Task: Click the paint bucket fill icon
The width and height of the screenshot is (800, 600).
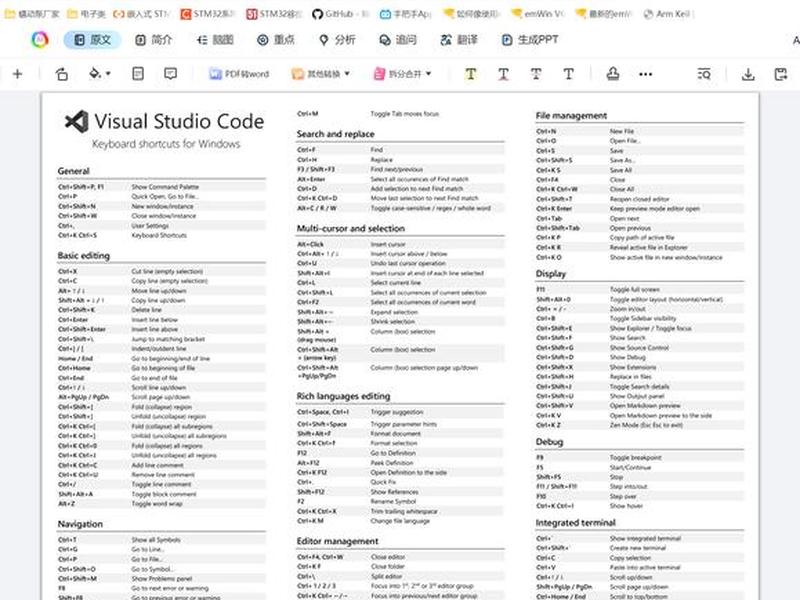Action: [x=94, y=73]
